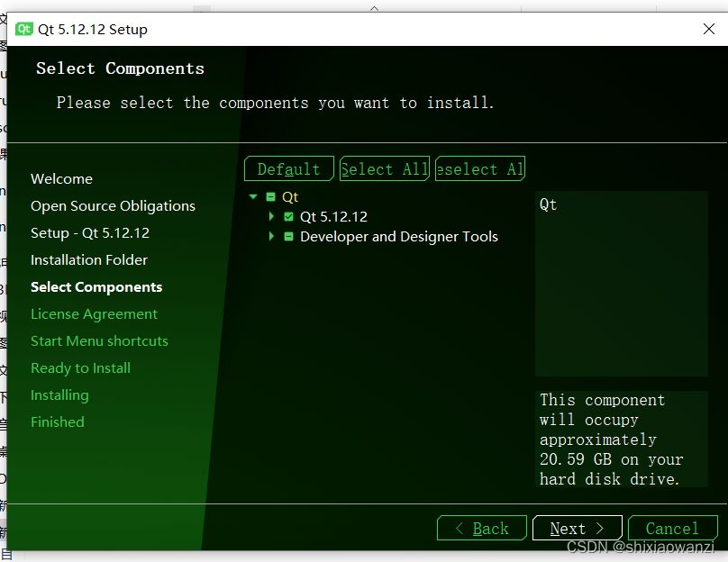
Task: Click 'Please select the components' instruction text
Action: 275,103
